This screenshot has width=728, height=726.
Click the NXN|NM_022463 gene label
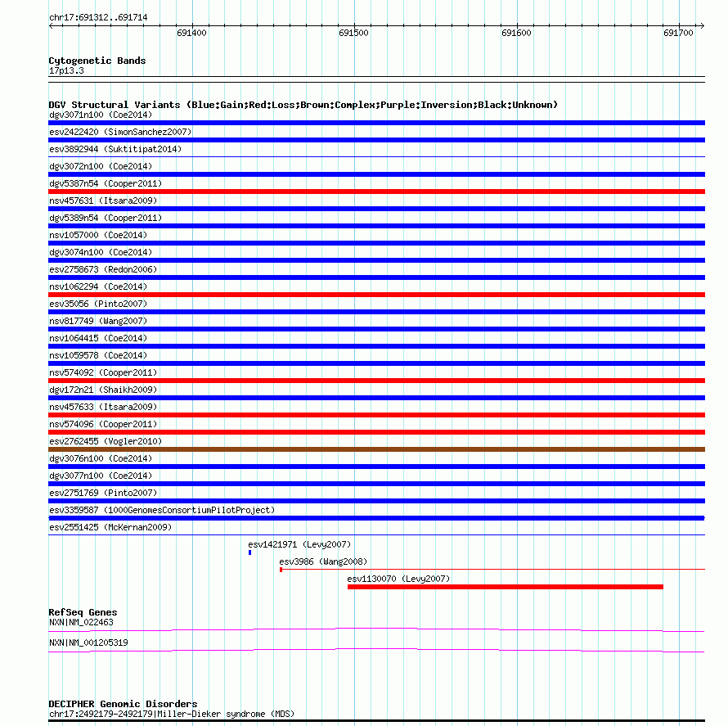[81, 622]
